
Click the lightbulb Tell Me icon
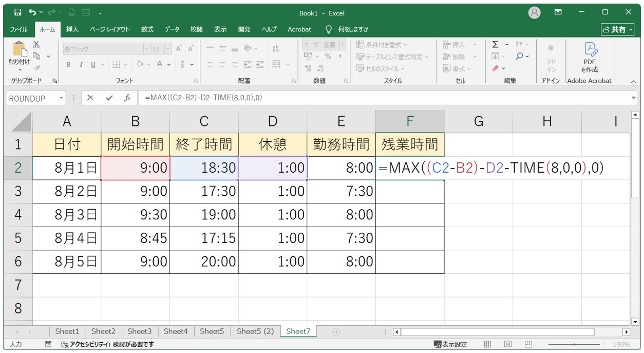329,29
